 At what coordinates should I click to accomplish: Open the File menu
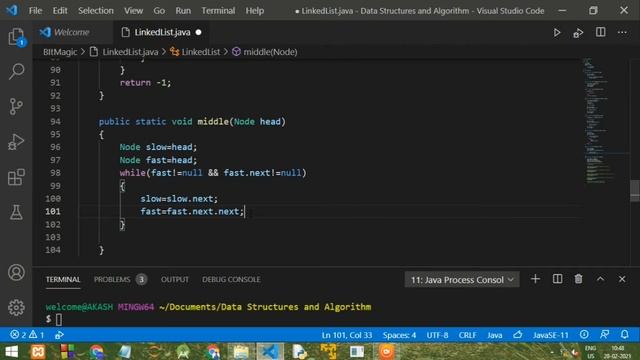pyautogui.click(x=36, y=11)
